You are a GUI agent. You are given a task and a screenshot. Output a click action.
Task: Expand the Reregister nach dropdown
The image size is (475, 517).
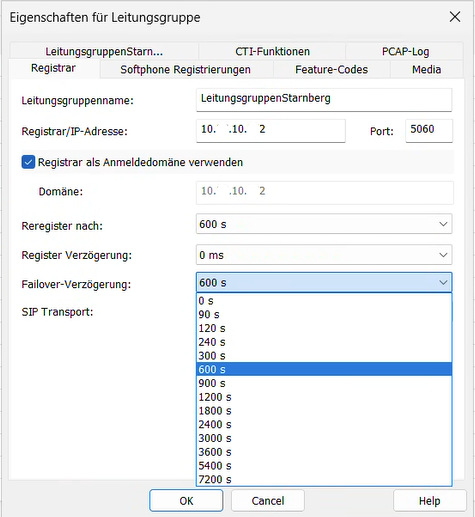point(324,224)
